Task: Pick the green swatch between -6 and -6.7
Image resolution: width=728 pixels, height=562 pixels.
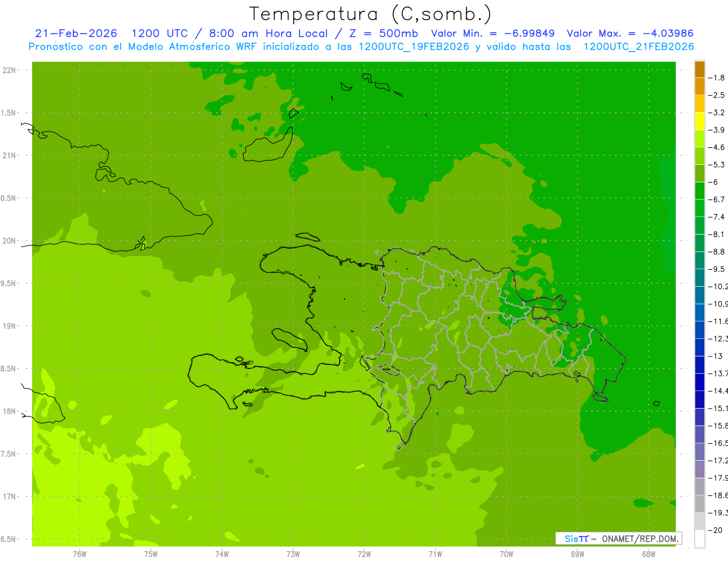Action: point(700,191)
